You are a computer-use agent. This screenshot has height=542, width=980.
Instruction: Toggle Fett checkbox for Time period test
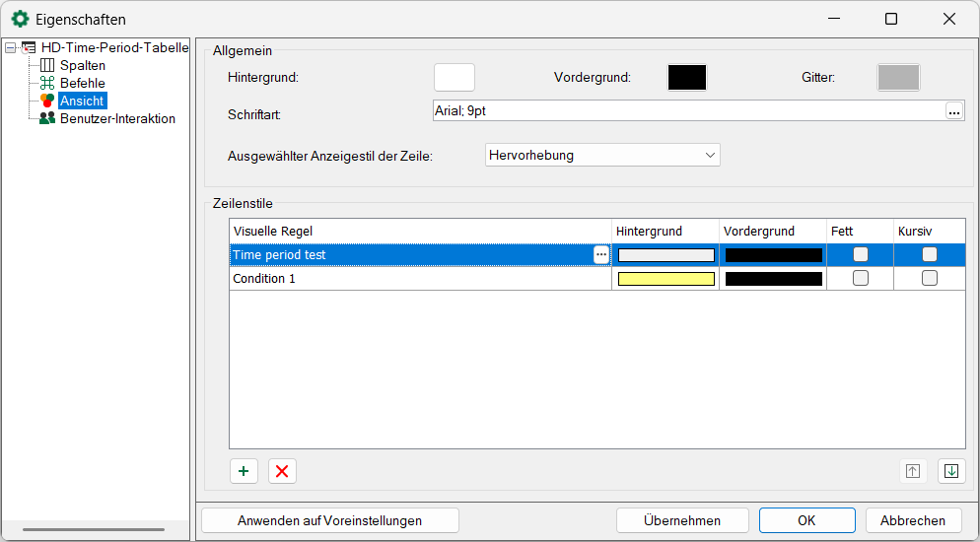861,254
